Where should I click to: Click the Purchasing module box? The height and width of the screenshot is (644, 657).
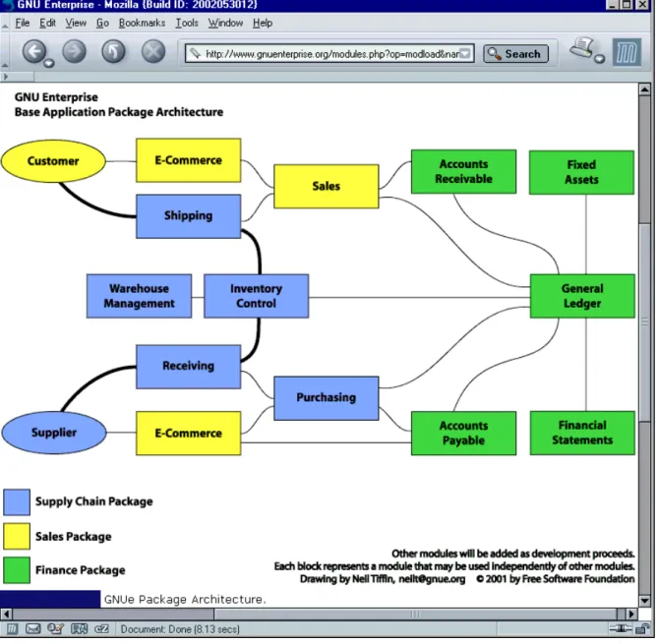pyautogui.click(x=326, y=398)
